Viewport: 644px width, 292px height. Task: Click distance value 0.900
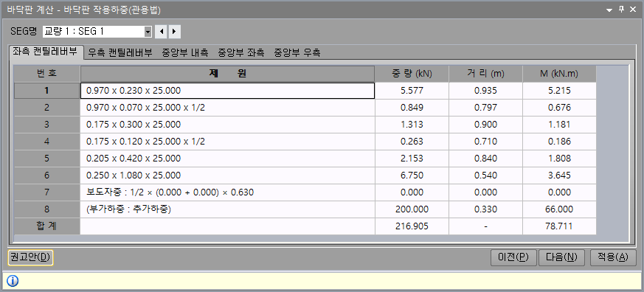(485, 125)
